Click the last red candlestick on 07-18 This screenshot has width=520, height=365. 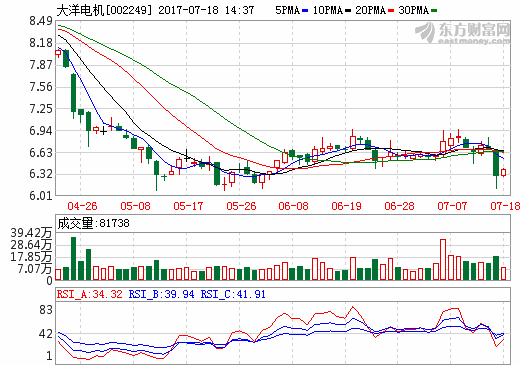point(503,172)
